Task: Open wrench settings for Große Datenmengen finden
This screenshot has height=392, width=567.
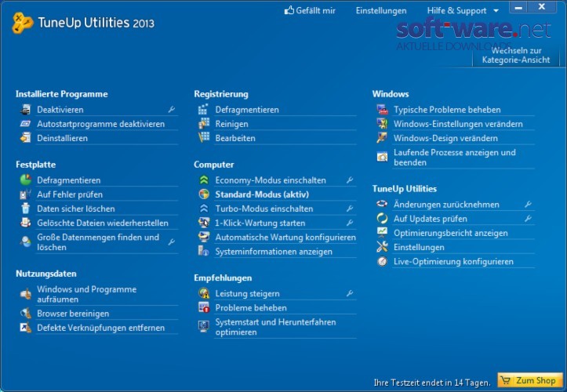Action: coord(172,242)
